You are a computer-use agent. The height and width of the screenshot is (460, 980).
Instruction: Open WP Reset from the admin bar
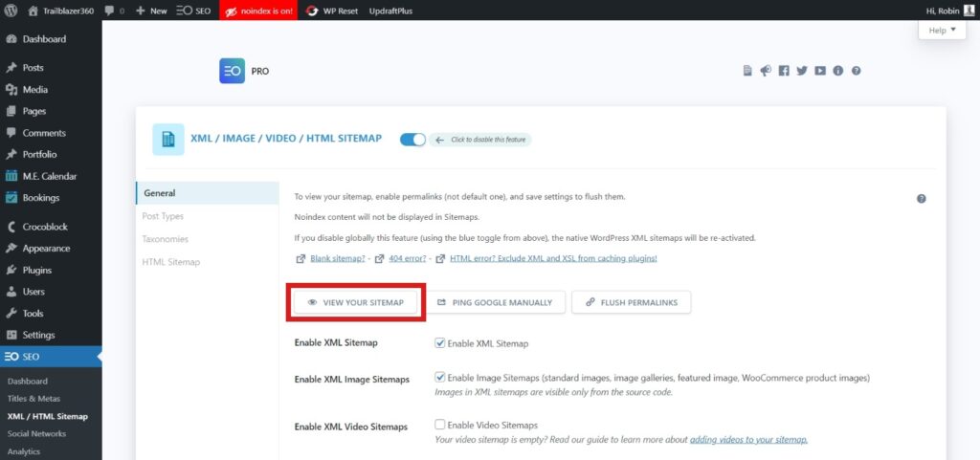[x=332, y=11]
